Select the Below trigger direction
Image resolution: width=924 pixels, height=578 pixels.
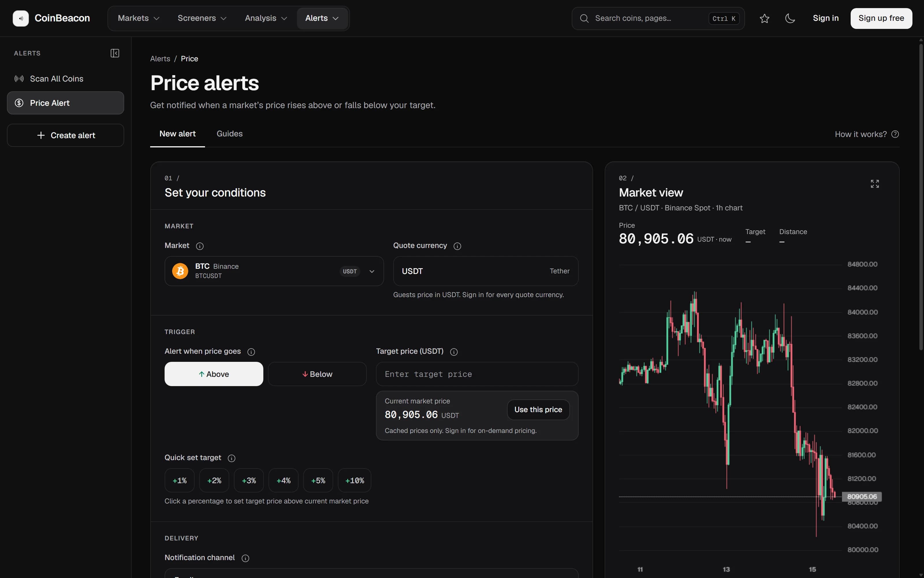(317, 374)
